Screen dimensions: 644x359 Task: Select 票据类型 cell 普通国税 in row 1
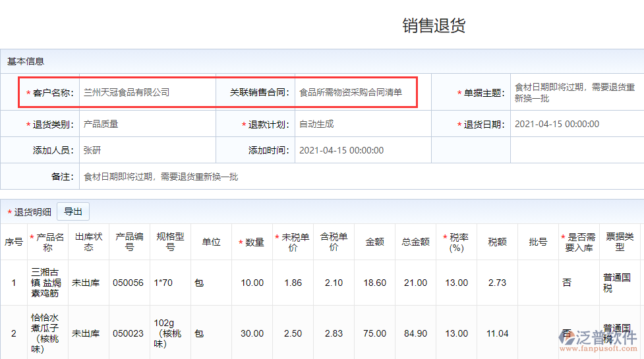(620, 283)
